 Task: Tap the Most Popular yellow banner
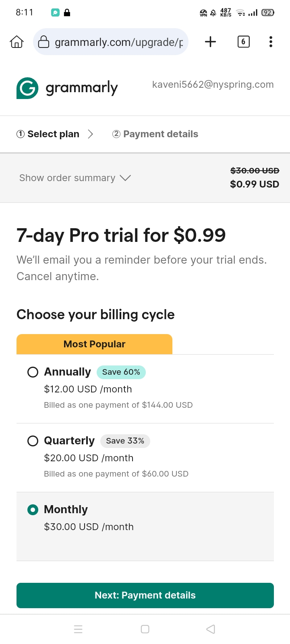(x=94, y=344)
